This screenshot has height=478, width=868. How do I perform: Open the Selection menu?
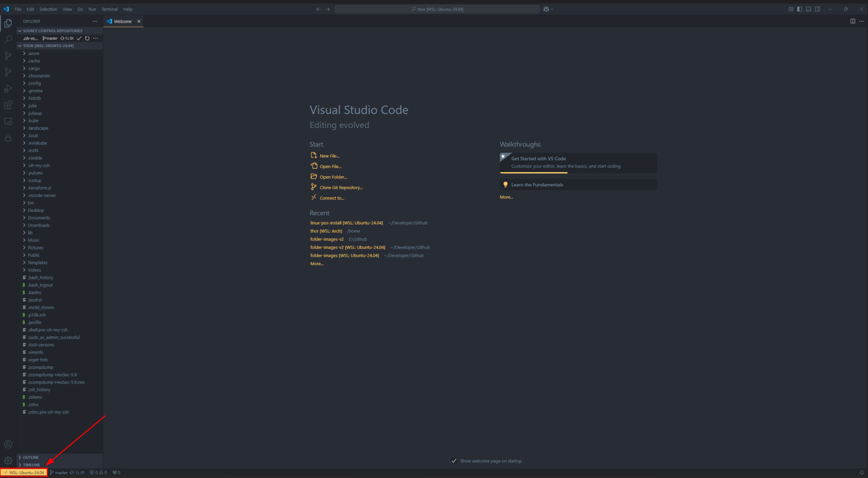pos(48,9)
